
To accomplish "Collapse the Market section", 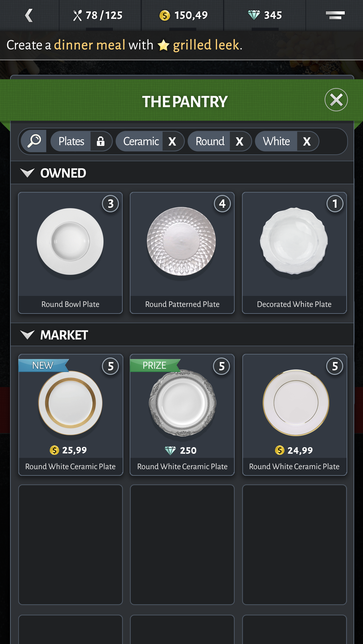I will click(27, 335).
